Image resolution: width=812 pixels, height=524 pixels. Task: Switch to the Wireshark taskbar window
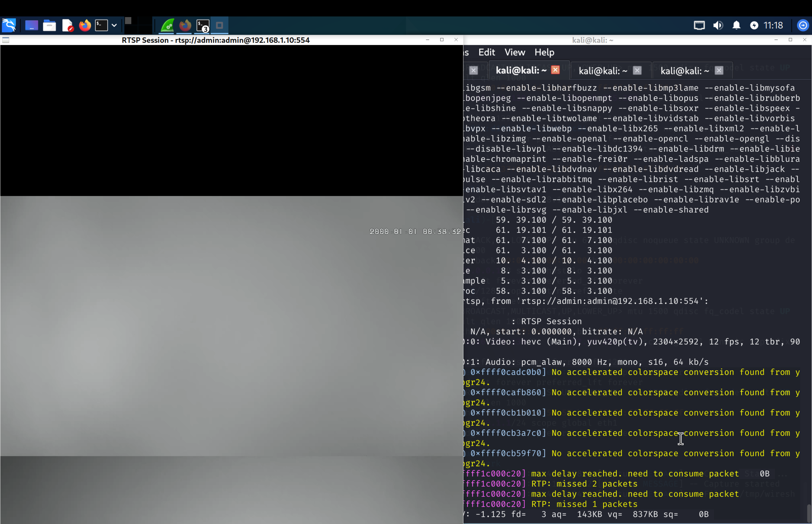[x=167, y=26]
